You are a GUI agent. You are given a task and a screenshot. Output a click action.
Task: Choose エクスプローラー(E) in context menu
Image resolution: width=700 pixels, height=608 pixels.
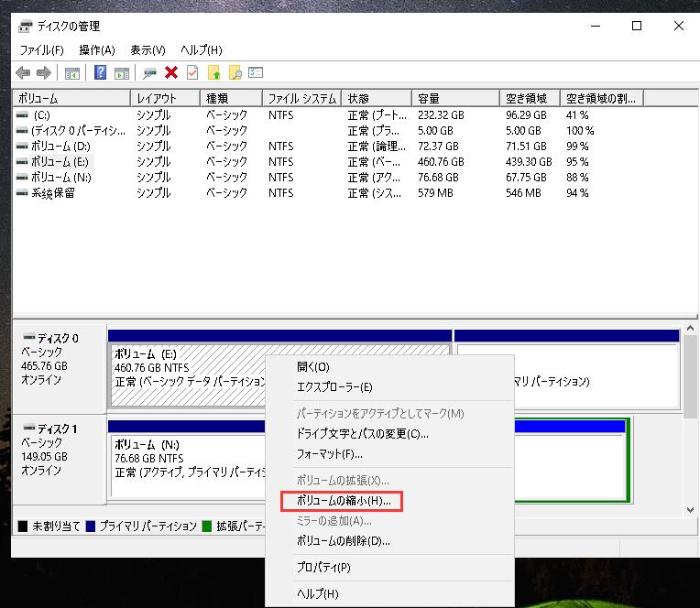(x=389, y=387)
